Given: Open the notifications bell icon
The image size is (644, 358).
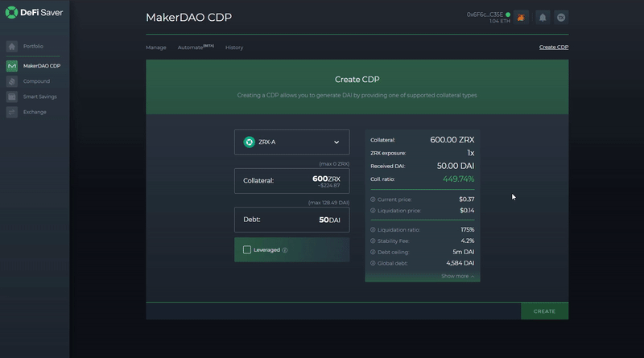Looking at the screenshot, I should tap(543, 18).
